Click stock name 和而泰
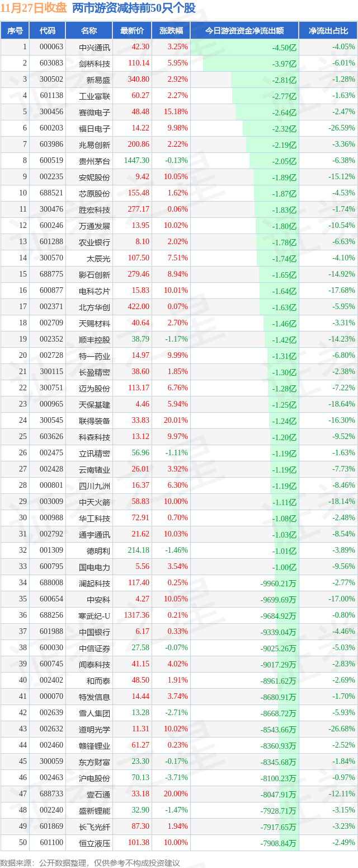Screen dimensions: 358x868 (98, 680)
